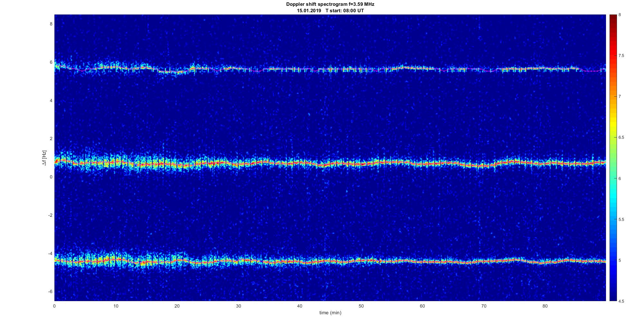
Task: Click the x-axis tick label '20'
Action: 177,306
